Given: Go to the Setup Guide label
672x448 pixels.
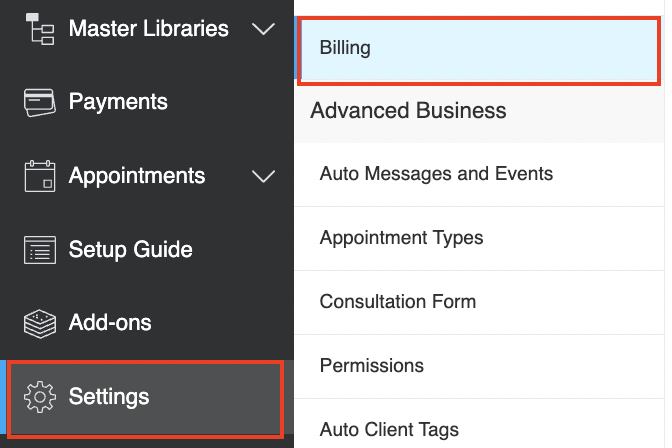Looking at the screenshot, I should [x=131, y=250].
